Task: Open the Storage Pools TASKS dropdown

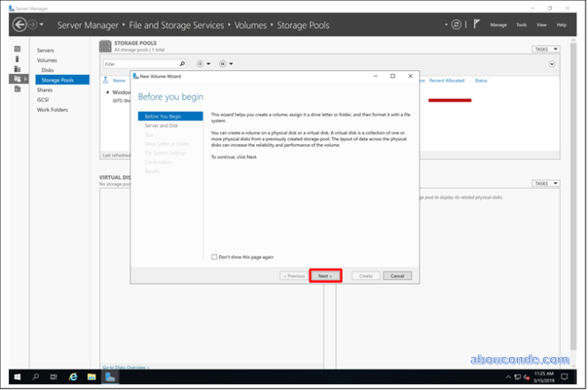Action: pyautogui.click(x=544, y=49)
